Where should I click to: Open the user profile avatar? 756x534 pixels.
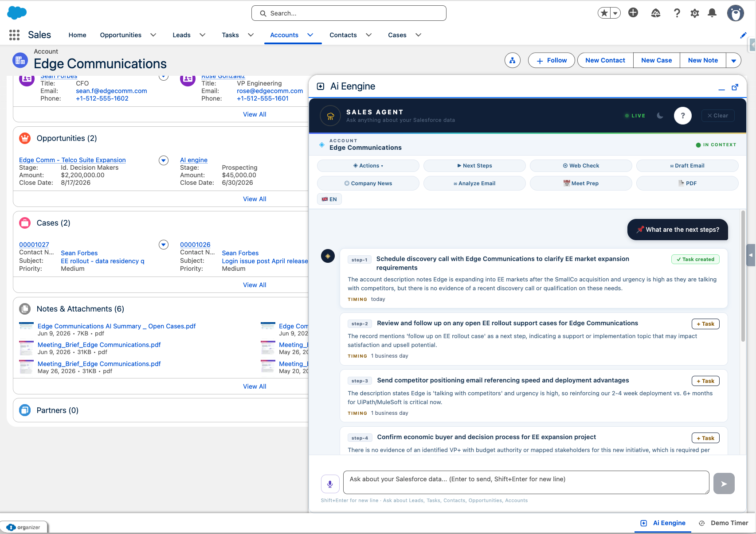[736, 13]
